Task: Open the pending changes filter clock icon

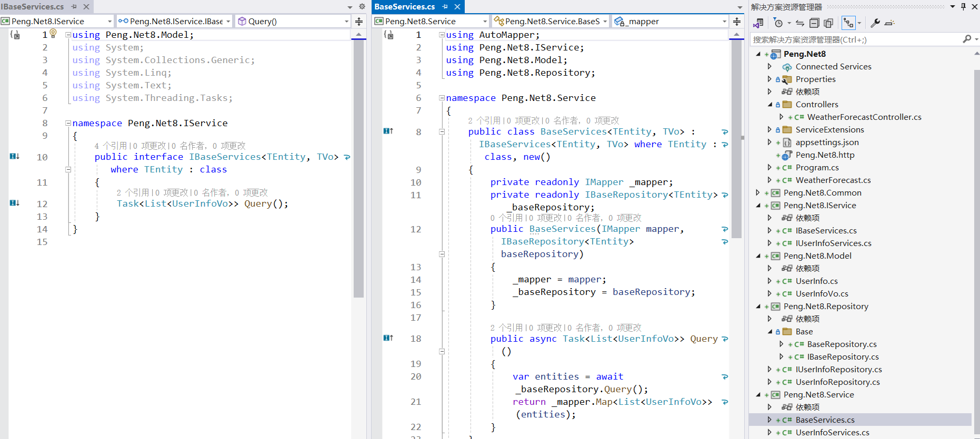Action: (x=778, y=23)
